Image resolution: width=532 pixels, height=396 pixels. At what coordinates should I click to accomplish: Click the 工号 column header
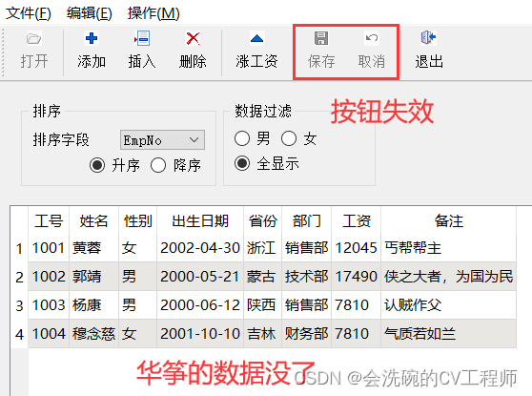pos(49,221)
